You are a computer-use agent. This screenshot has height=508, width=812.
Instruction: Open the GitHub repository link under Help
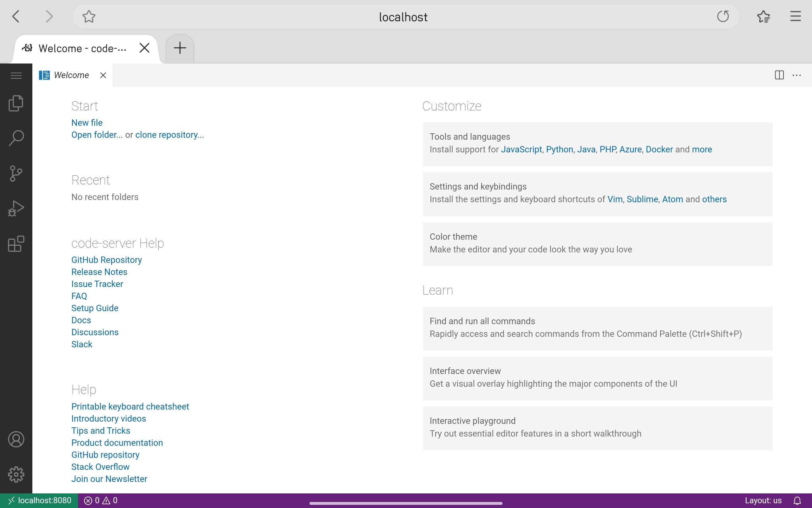pos(105,455)
